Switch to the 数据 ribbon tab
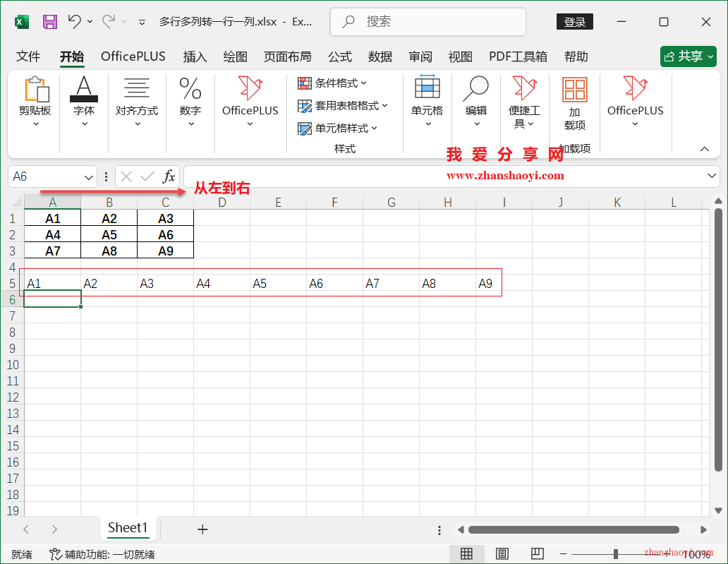 tap(380, 56)
